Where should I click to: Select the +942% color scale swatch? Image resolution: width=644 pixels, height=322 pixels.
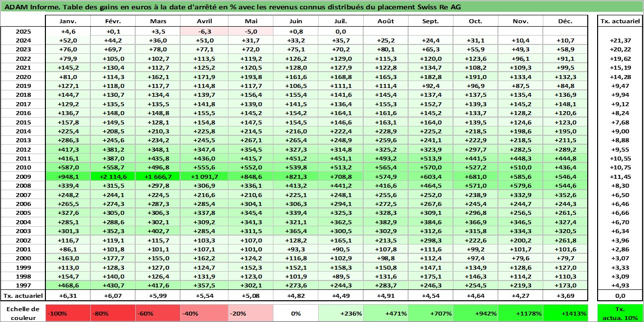[x=476, y=313]
